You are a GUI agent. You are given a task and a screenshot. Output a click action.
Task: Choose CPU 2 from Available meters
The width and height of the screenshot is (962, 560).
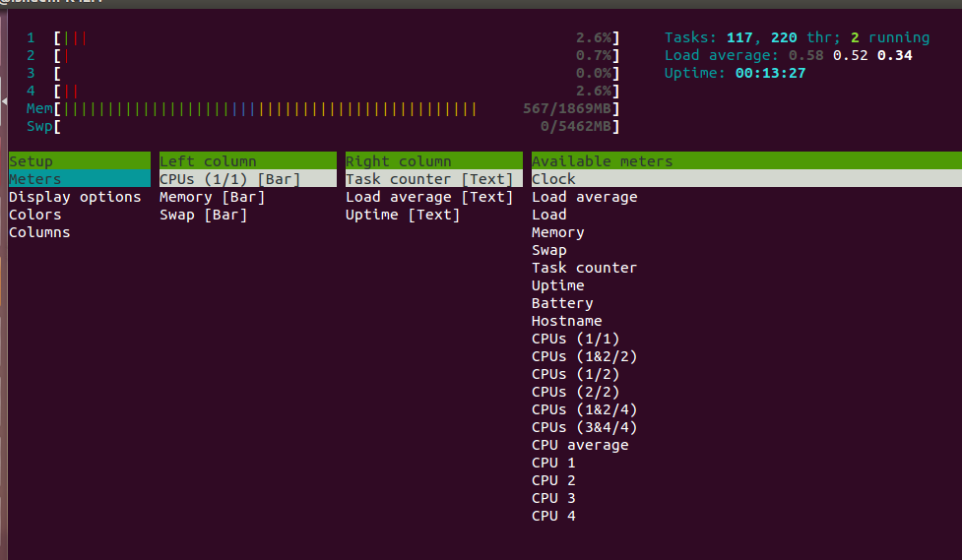pos(553,481)
